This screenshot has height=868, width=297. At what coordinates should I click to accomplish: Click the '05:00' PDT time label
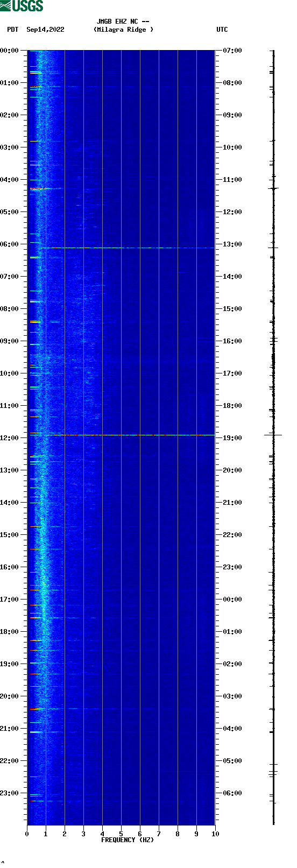click(x=10, y=212)
